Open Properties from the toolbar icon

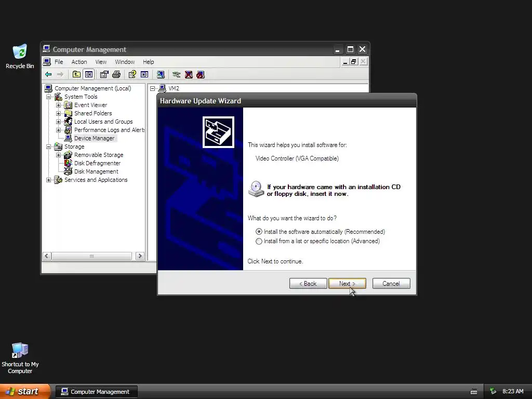pos(104,74)
